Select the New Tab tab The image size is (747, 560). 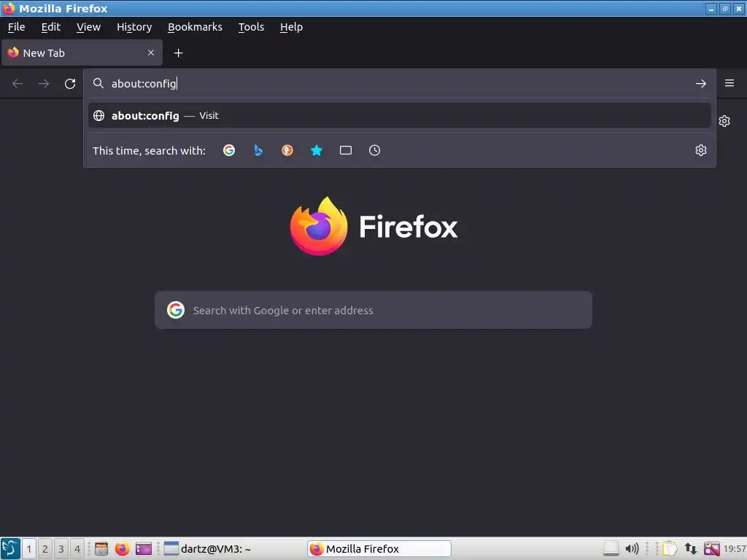click(82, 52)
